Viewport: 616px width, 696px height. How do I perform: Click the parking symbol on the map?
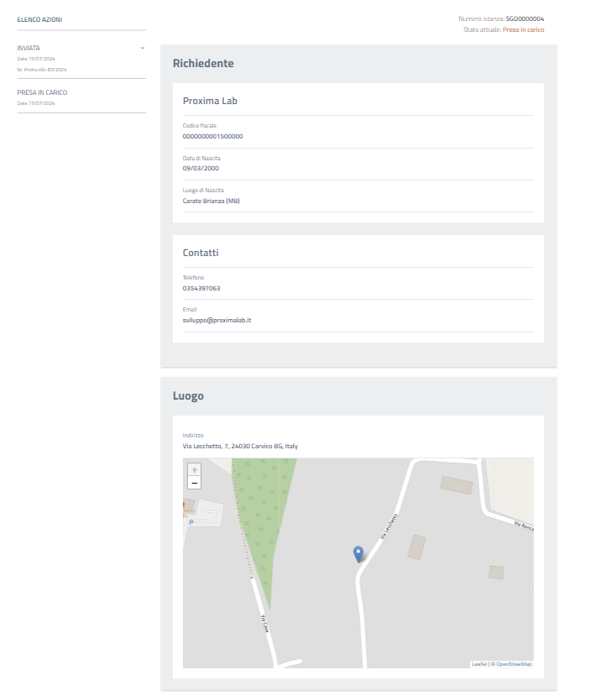point(191,522)
